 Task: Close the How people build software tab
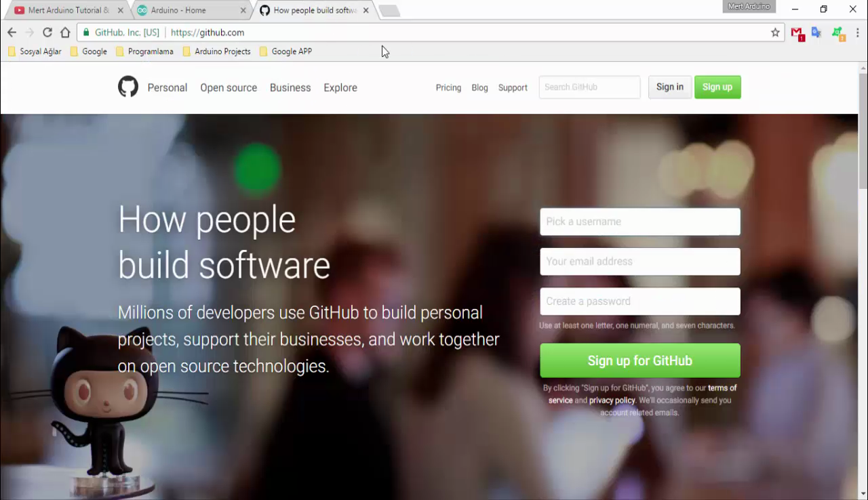366,10
